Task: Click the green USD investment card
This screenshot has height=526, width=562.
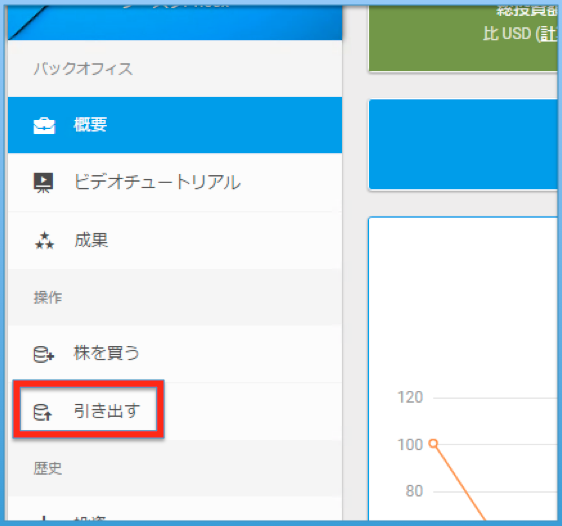Action: click(463, 38)
